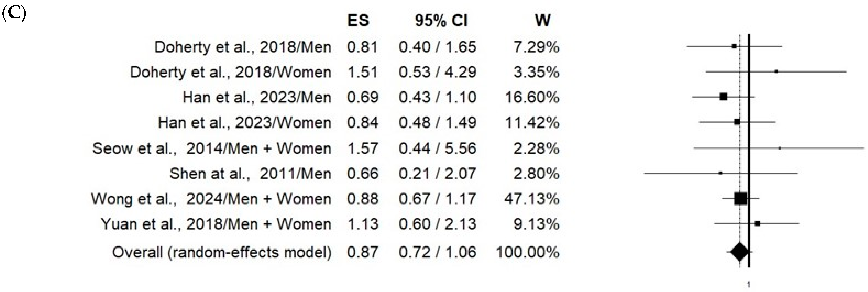This screenshot has height=292, width=868.
Task: Click the Yuan et al. 2018 square marker
Action: pyautogui.click(x=758, y=224)
